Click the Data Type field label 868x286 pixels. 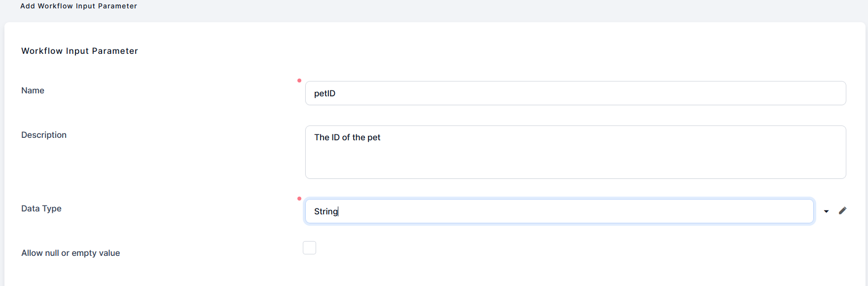pos(41,208)
